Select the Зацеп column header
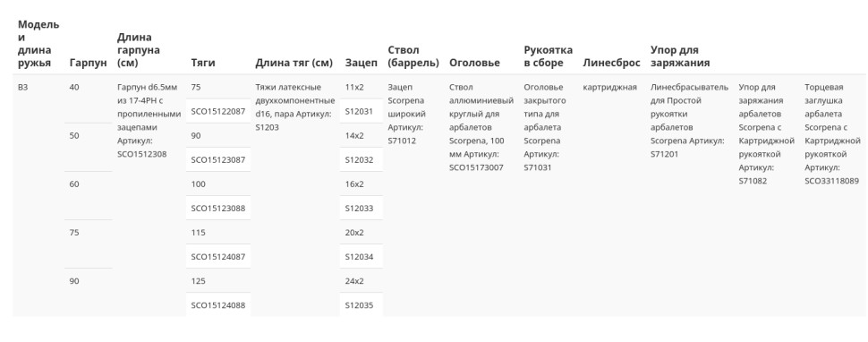 [362, 63]
